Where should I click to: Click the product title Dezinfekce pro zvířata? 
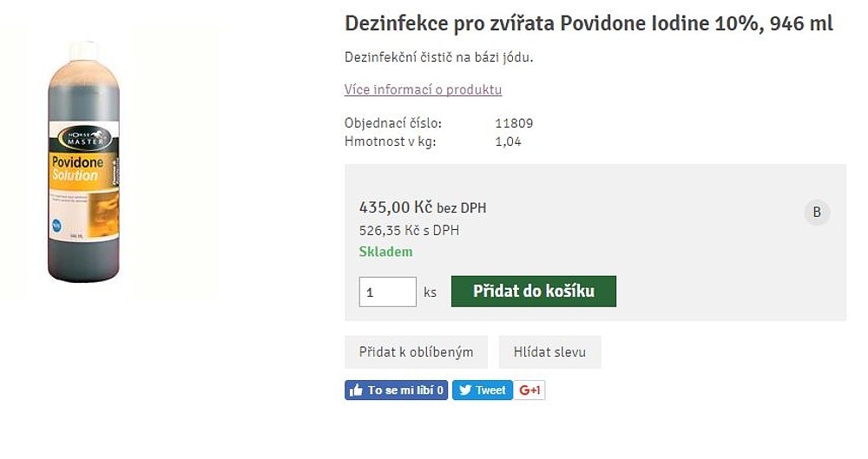(x=589, y=23)
